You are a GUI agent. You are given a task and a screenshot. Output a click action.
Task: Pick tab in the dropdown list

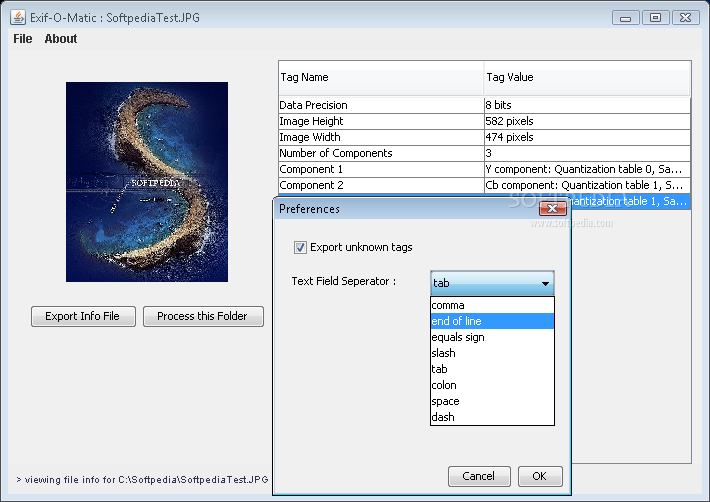click(x=492, y=369)
